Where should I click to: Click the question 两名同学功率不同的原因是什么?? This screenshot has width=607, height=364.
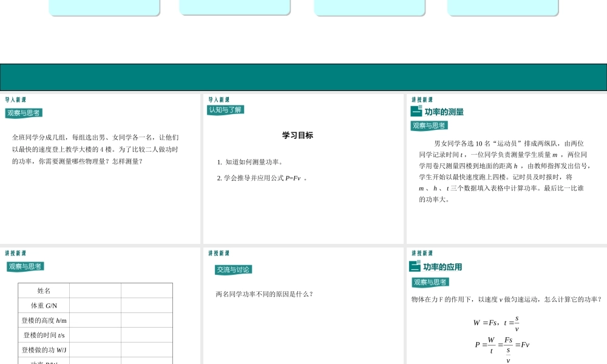pyautogui.click(x=265, y=294)
